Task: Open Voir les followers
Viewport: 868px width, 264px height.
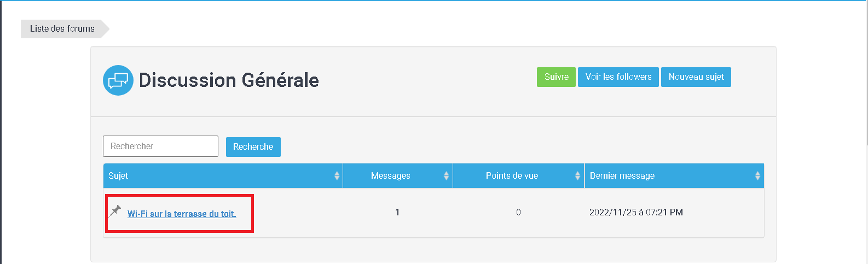Action: (x=618, y=77)
